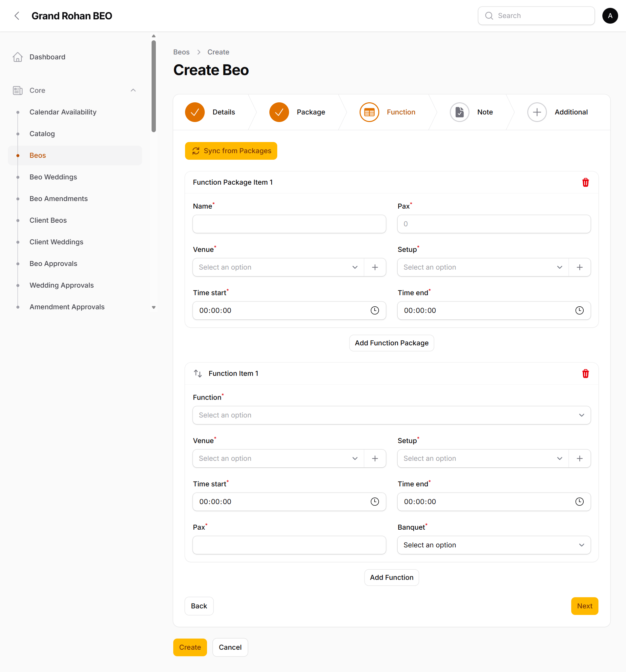Viewport: 626px width, 672px height.
Task: Focus the package Name input field
Action: coord(289,224)
